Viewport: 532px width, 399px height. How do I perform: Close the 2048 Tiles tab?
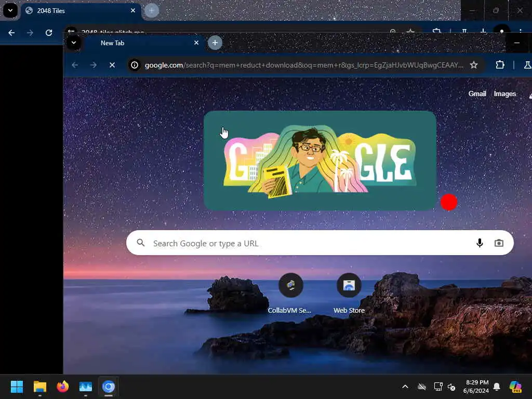point(133,10)
